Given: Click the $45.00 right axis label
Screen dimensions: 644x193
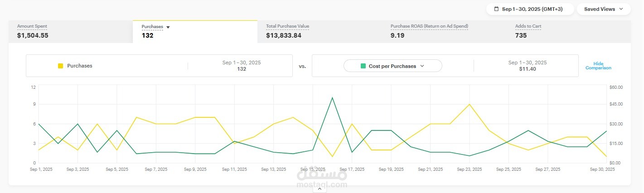Looking at the screenshot, I should 616,104.
